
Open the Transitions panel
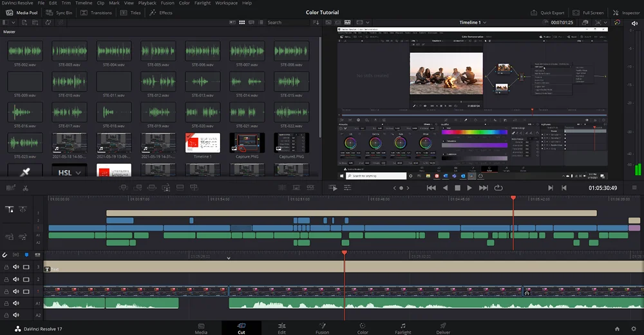(x=96, y=13)
